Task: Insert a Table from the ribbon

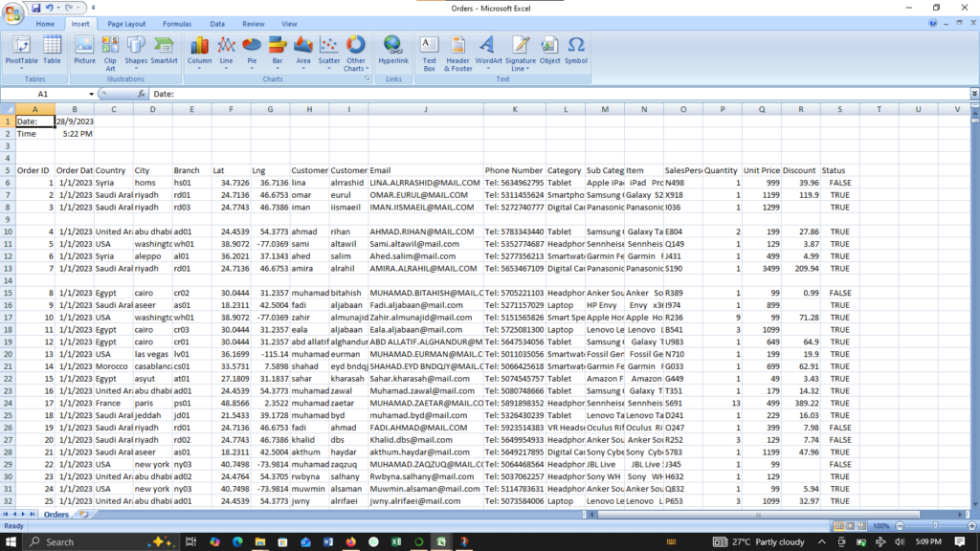Action: (52, 50)
